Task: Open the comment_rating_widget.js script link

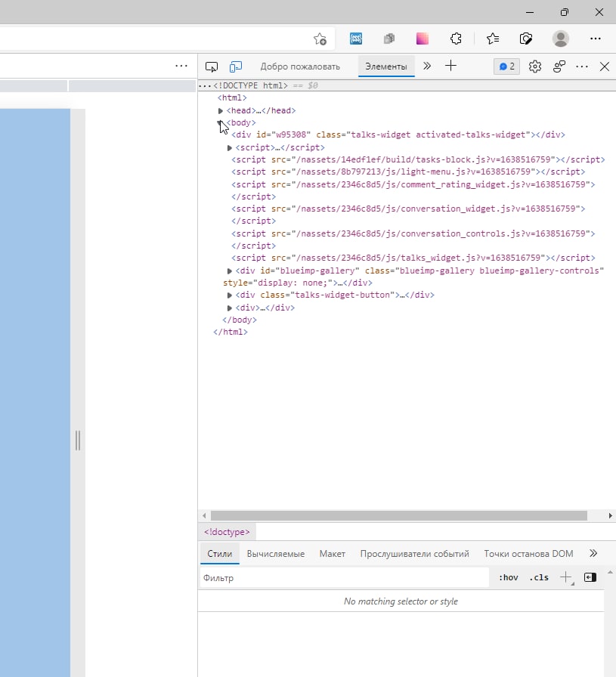Action: (441, 184)
